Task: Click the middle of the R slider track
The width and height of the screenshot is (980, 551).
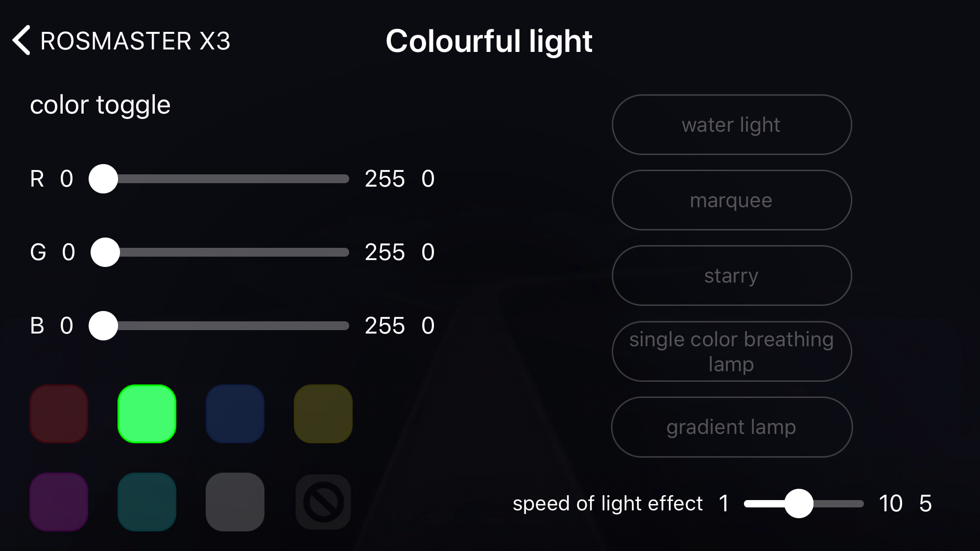Action: coord(219,179)
